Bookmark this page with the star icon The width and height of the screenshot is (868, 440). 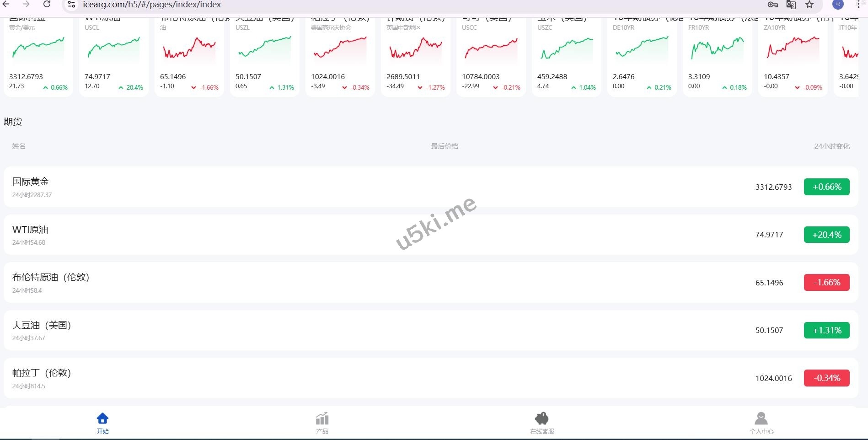(809, 5)
